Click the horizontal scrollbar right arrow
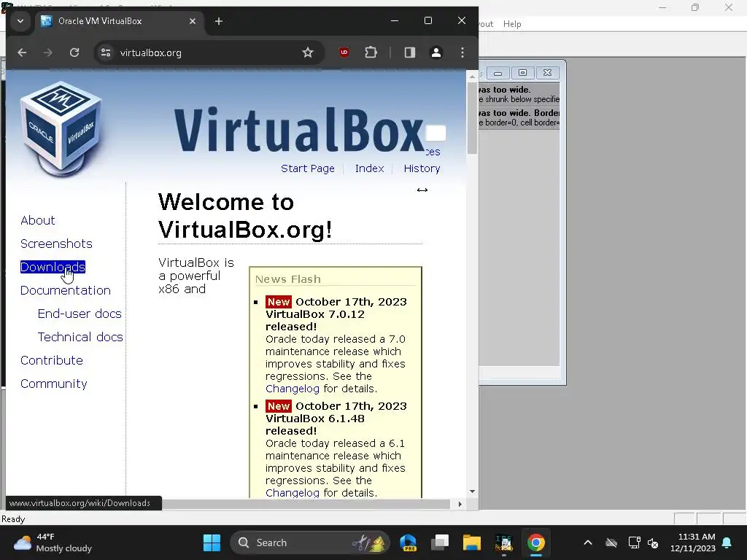Viewport: 747px width, 560px height. coord(460,504)
